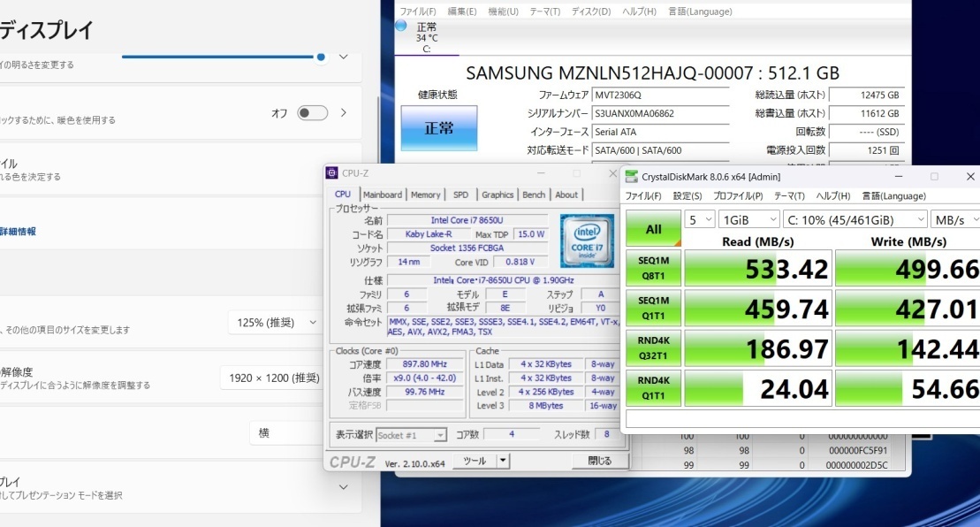This screenshot has width=980, height=527.
Task: Open CrystalDiskInfo ファイル(F) menu
Action: [x=418, y=11]
